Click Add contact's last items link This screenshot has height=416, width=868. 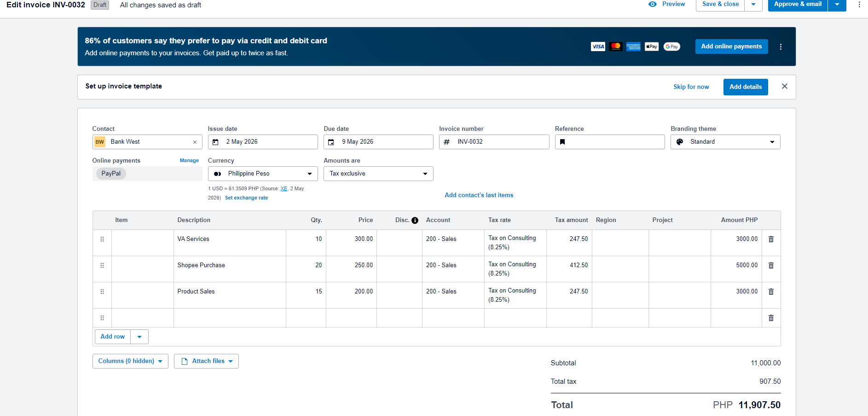point(479,195)
